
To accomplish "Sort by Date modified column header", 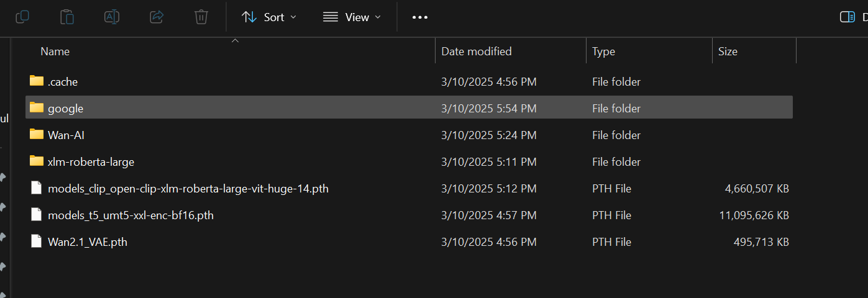I will point(477,52).
